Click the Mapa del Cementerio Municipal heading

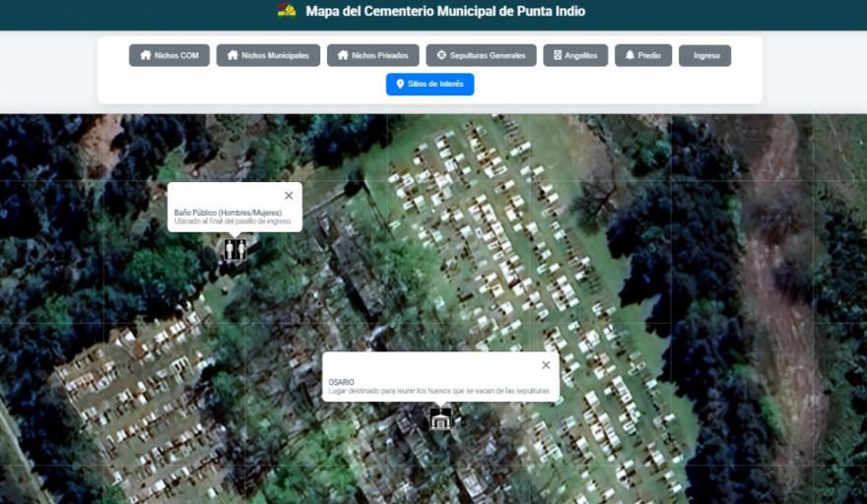(x=445, y=12)
